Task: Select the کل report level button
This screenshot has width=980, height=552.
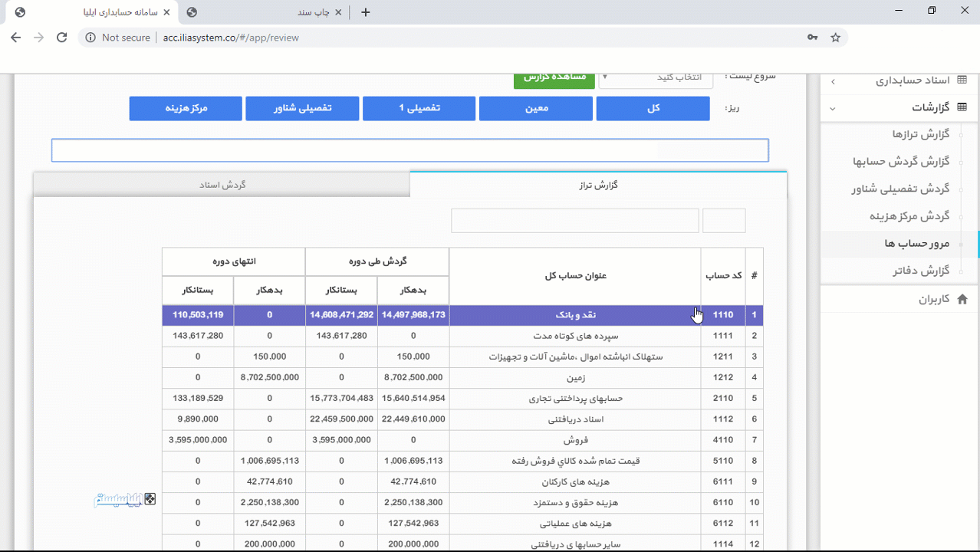Action: [x=653, y=108]
